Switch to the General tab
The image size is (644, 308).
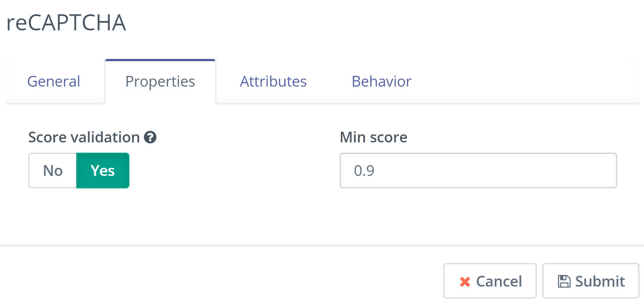click(x=54, y=82)
